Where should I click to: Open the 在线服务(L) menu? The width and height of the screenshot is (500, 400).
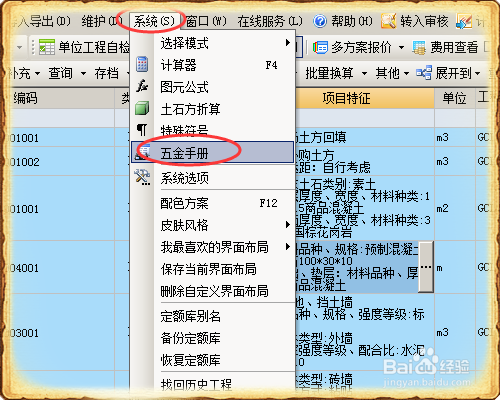(x=270, y=21)
